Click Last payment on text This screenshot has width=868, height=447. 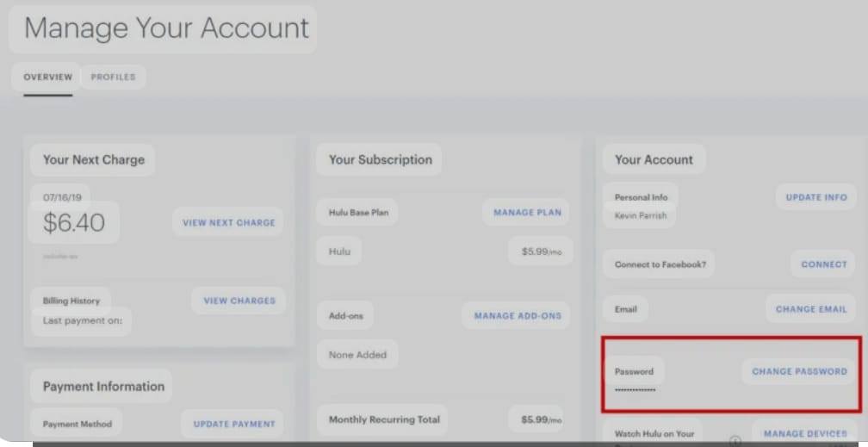[x=83, y=320]
